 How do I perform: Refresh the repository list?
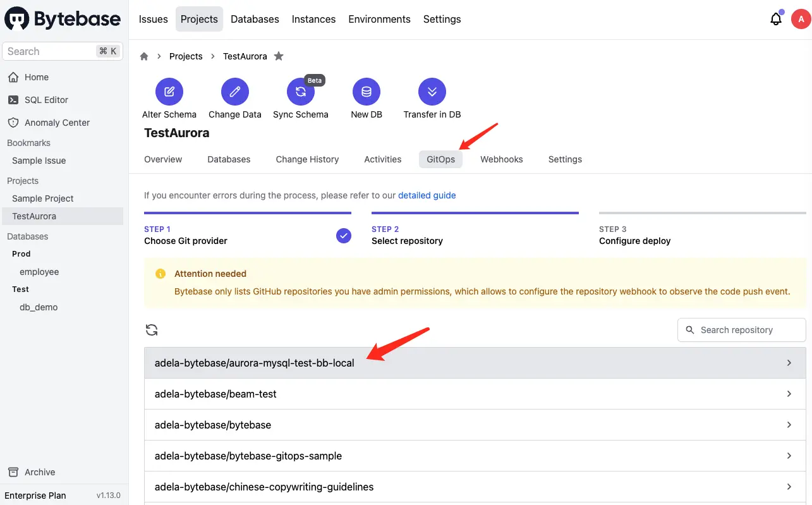pyautogui.click(x=151, y=329)
